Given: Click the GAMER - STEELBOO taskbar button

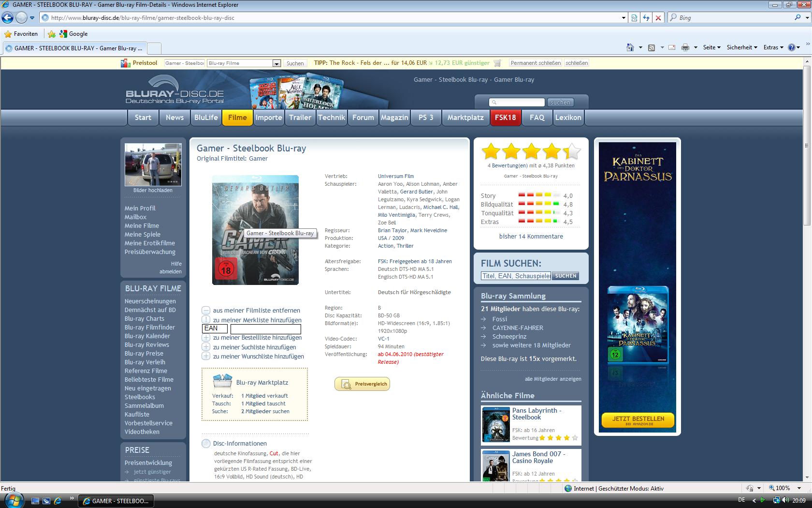Looking at the screenshot, I should coord(116,501).
